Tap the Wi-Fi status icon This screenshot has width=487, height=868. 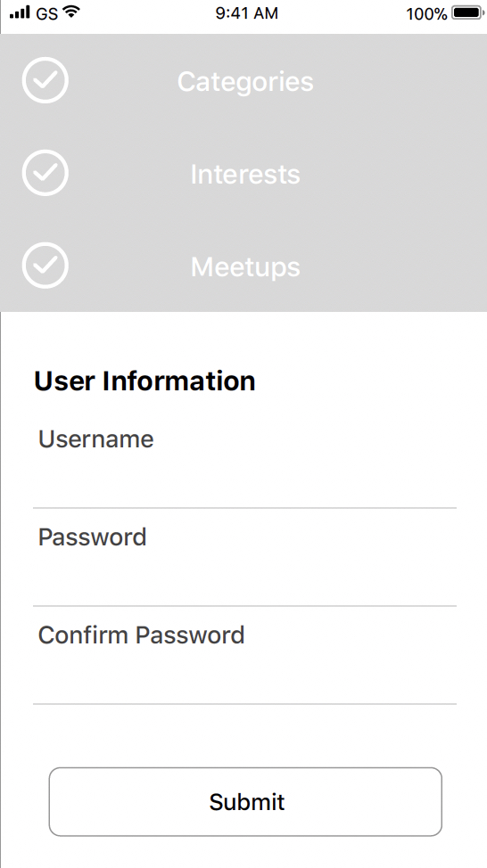(70, 12)
